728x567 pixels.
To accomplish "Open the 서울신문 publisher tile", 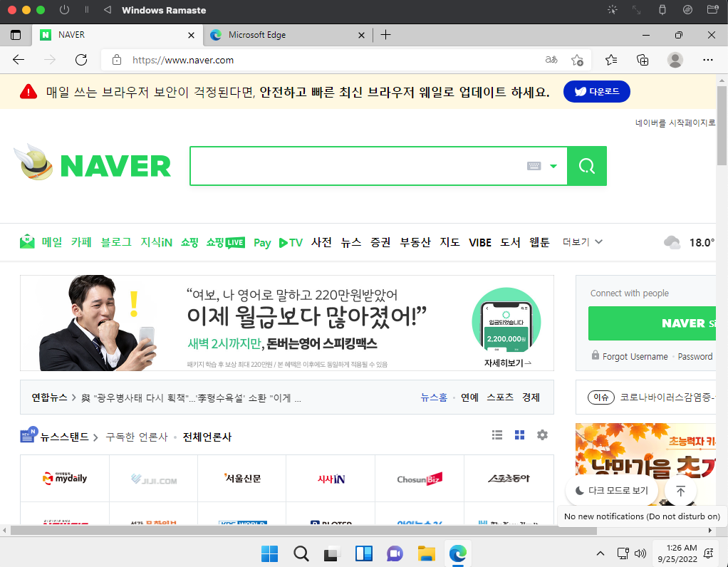I will point(242,478).
